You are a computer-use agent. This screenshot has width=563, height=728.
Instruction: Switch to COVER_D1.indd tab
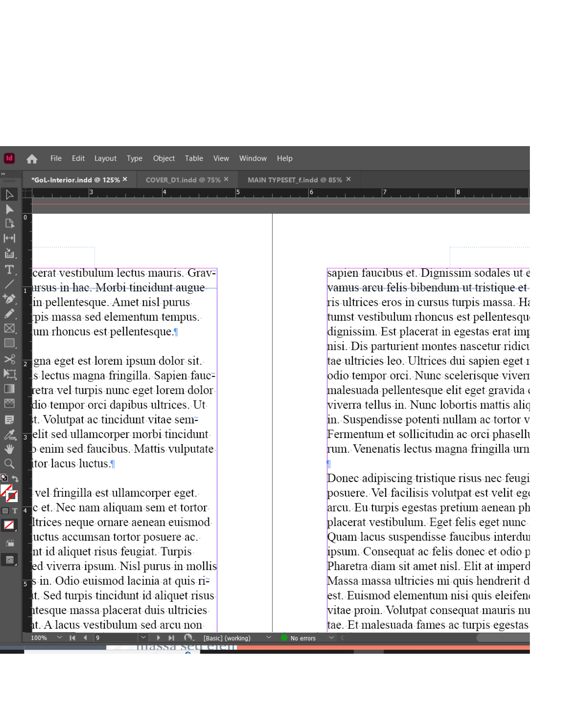coord(183,180)
